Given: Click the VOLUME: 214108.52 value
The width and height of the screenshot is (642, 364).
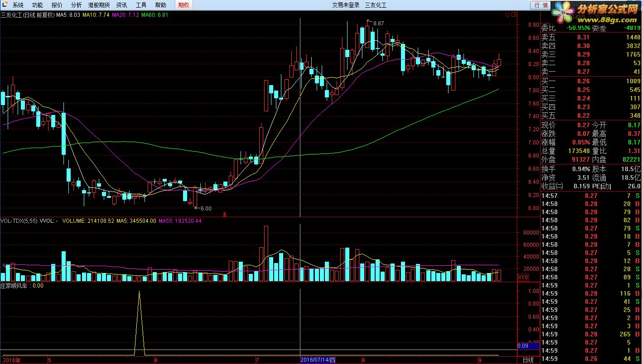Looking at the screenshot, I should tap(88, 221).
